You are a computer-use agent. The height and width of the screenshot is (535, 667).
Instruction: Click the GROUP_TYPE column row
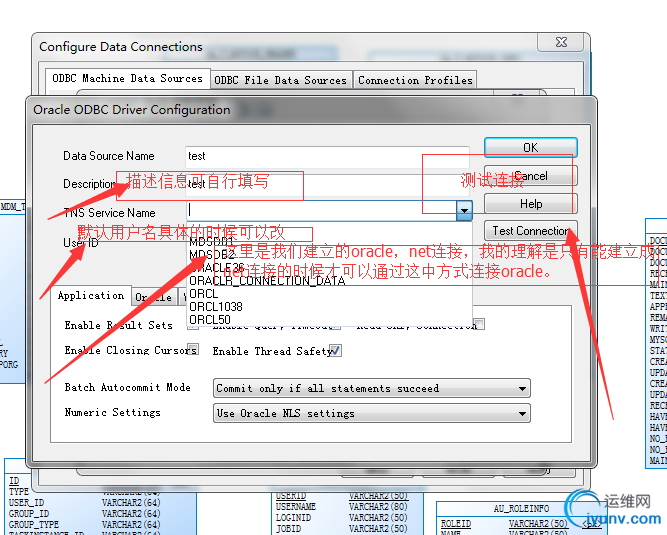[34, 524]
